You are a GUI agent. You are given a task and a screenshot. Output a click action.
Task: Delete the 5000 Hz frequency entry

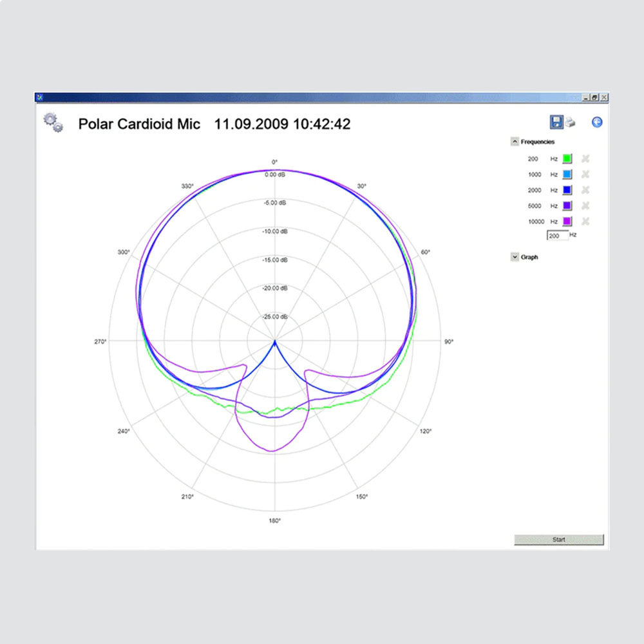pyautogui.click(x=585, y=205)
